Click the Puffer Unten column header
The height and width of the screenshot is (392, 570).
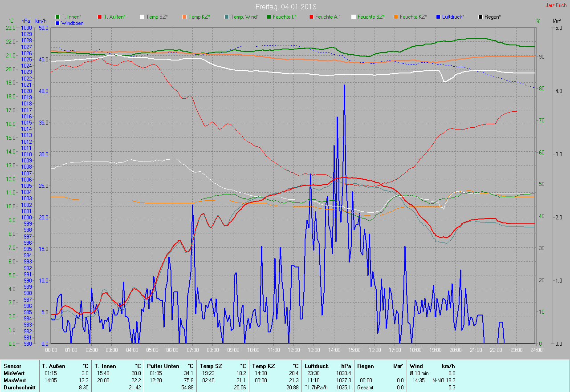click(x=163, y=366)
